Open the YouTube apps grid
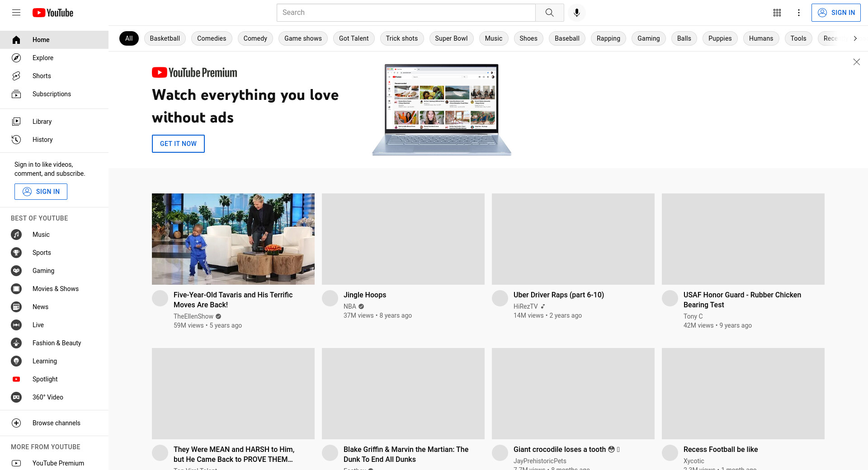The width and height of the screenshot is (868, 470). tap(777, 13)
